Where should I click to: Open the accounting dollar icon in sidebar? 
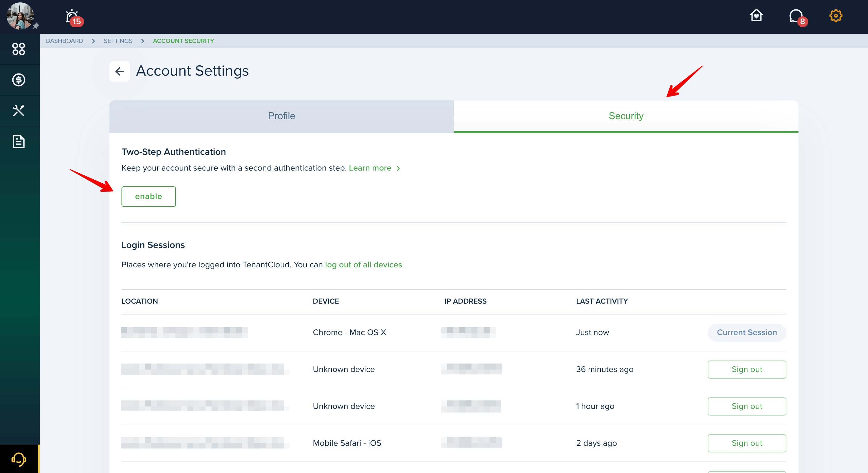19,80
